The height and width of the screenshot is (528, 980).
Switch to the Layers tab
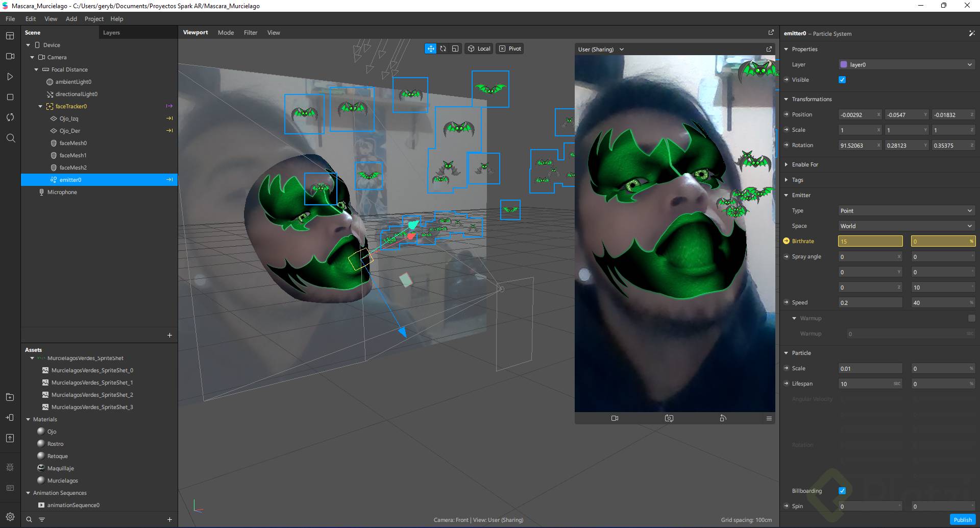click(111, 33)
